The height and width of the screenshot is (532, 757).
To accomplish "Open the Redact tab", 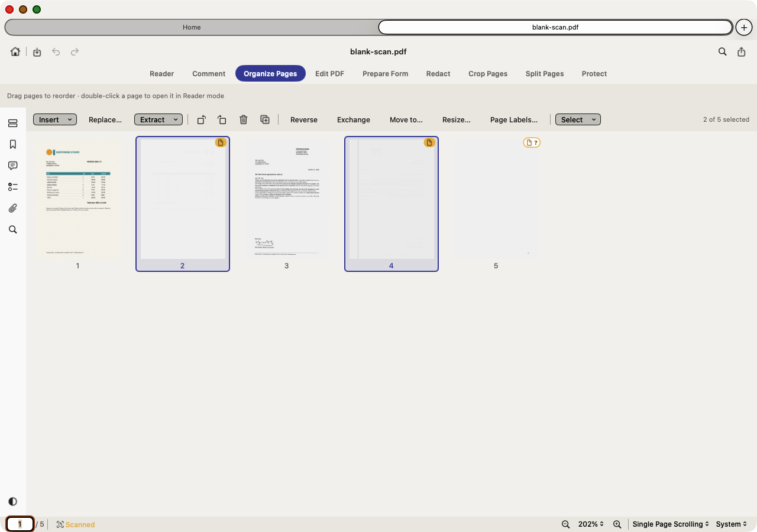I will pos(438,74).
